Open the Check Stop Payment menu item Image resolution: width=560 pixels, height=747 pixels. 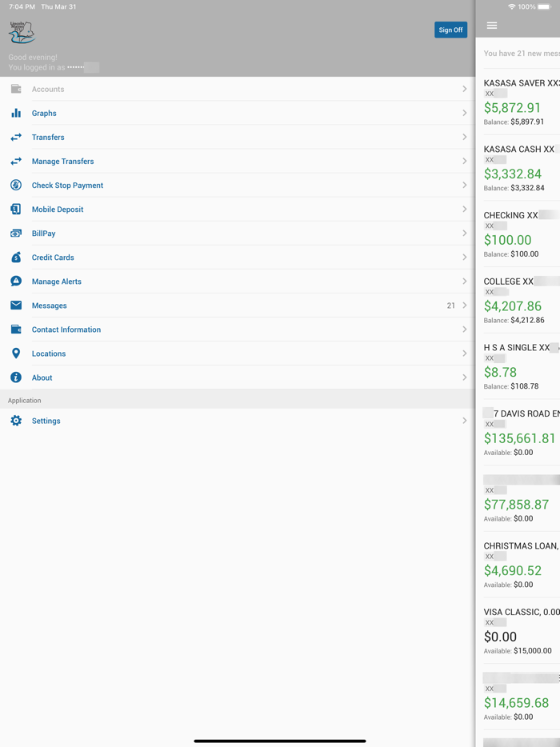coord(238,185)
